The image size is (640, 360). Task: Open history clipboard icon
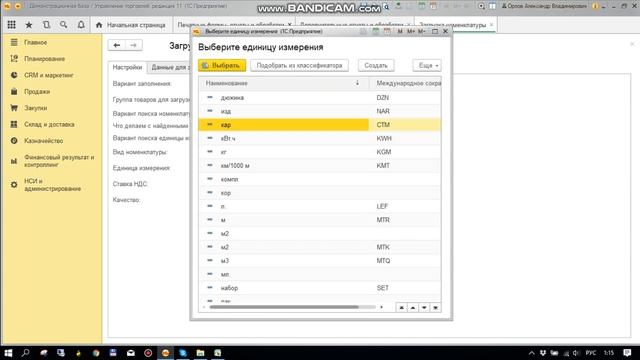(x=47, y=25)
